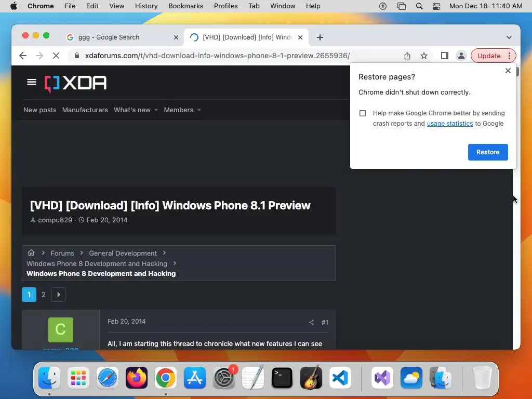Image resolution: width=532 pixels, height=399 pixels.
Task: Click the menu bar clock Mon Dec 18
Action: (486, 6)
